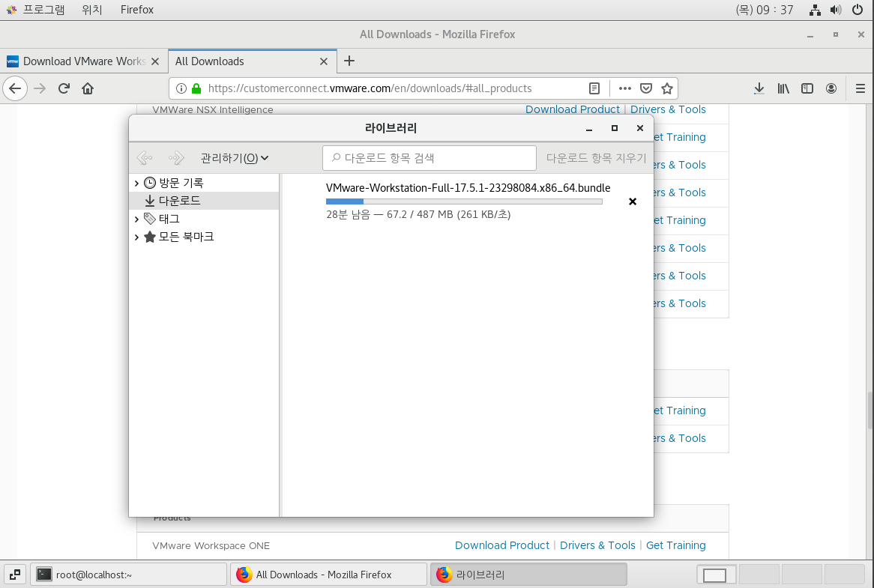
Task: Save page to Pocket
Action: (x=646, y=88)
